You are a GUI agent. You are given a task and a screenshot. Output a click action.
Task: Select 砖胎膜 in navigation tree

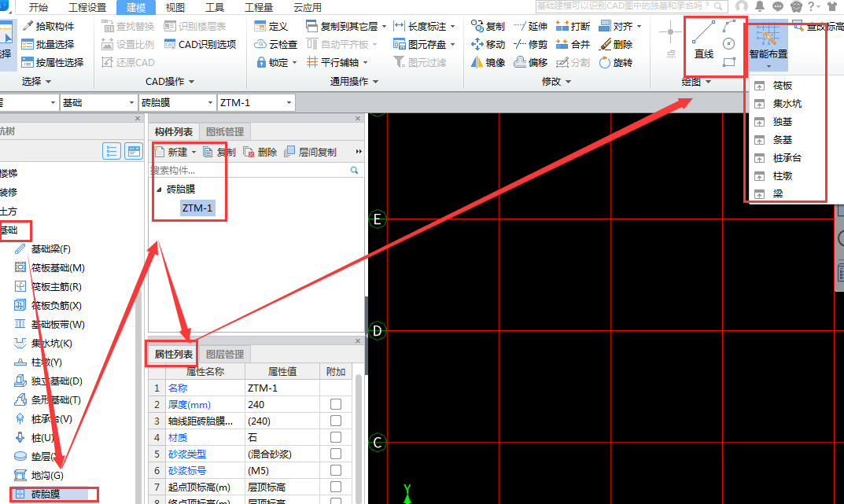pyautogui.click(x=45, y=494)
